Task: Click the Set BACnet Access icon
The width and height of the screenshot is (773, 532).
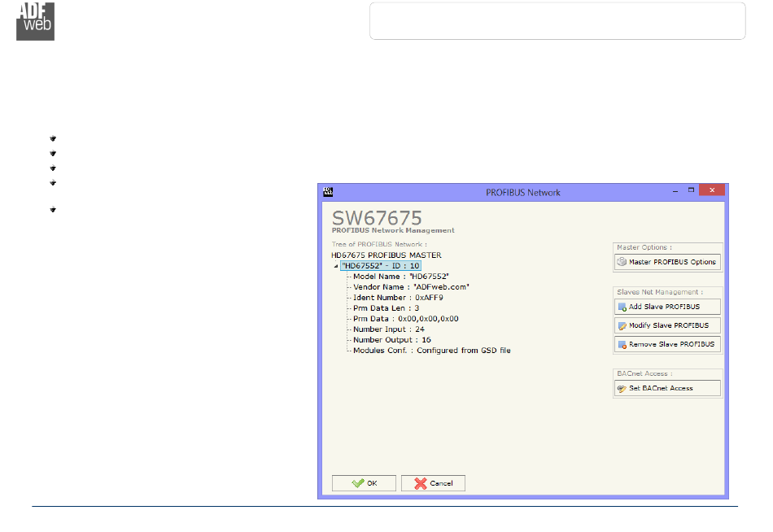Action: (622, 389)
